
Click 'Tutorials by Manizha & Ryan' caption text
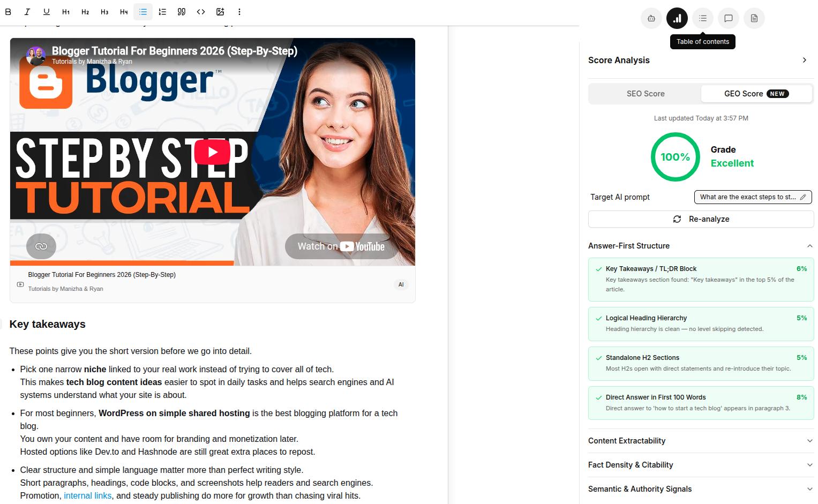coord(65,289)
